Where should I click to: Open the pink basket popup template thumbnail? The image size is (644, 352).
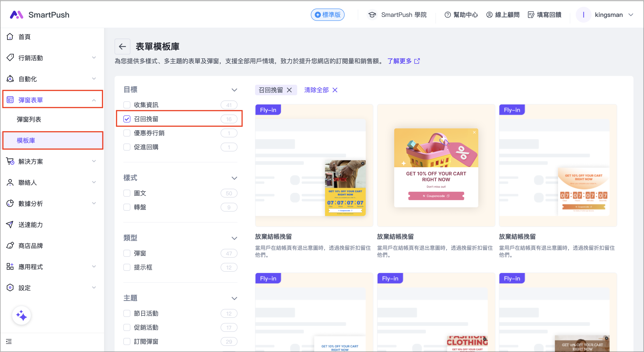click(x=436, y=165)
